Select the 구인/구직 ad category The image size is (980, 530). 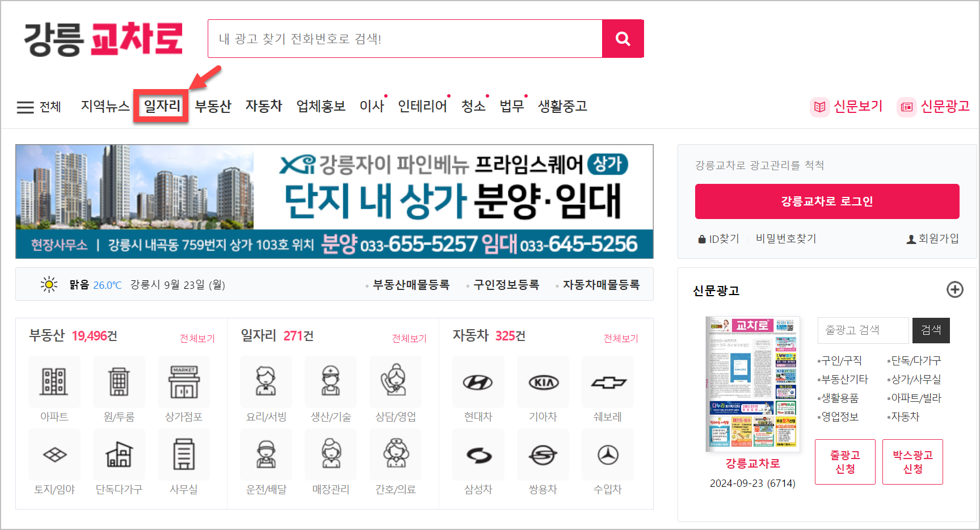841,360
